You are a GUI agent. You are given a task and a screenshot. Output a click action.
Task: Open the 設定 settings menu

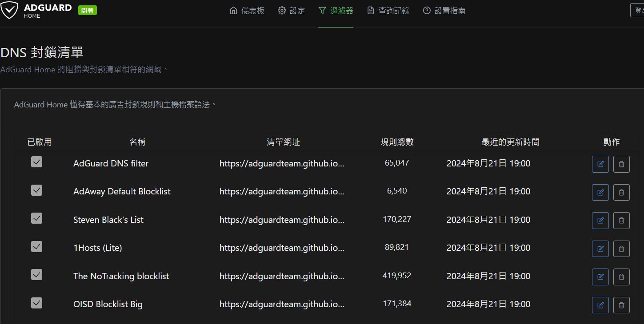(292, 11)
